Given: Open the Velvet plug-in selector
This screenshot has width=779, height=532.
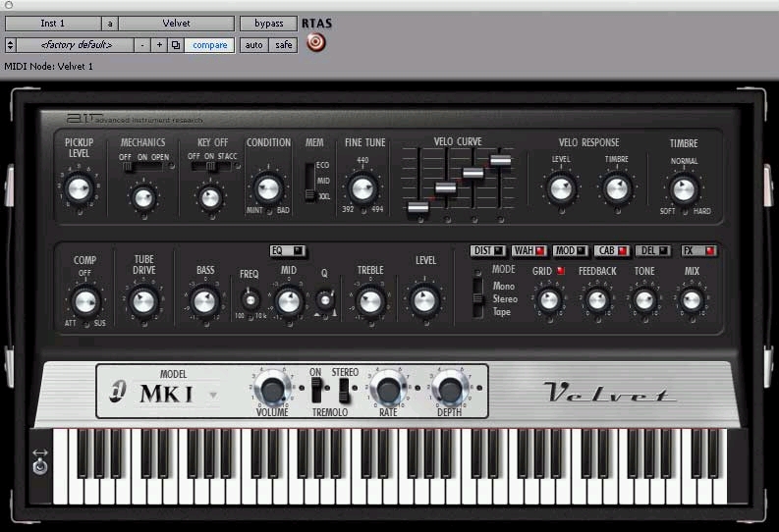Looking at the screenshot, I should click(177, 24).
